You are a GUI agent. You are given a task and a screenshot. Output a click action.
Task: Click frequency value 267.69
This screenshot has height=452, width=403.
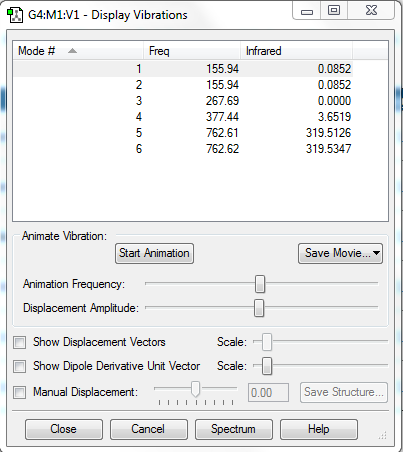[222, 101]
